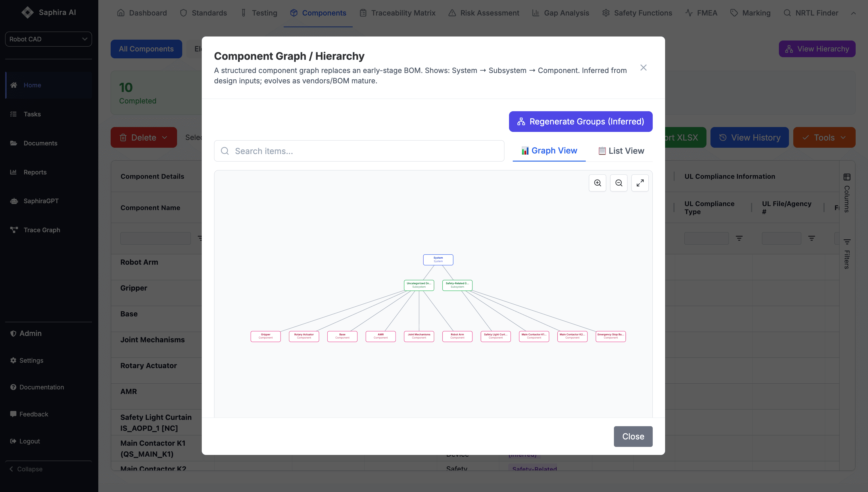The image size is (868, 492).
Task: Switch to List View tab
Action: click(621, 151)
